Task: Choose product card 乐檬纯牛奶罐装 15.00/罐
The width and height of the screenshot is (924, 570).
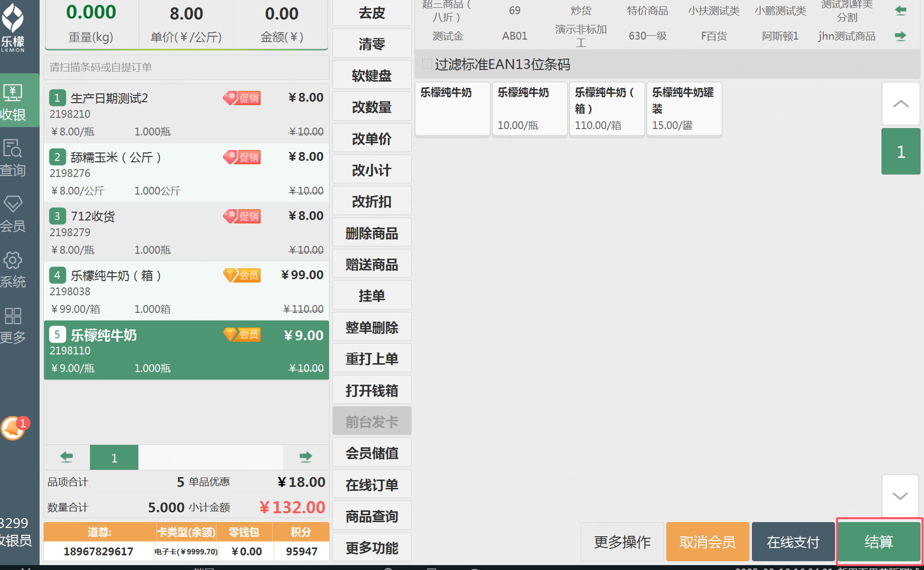Action: point(684,109)
